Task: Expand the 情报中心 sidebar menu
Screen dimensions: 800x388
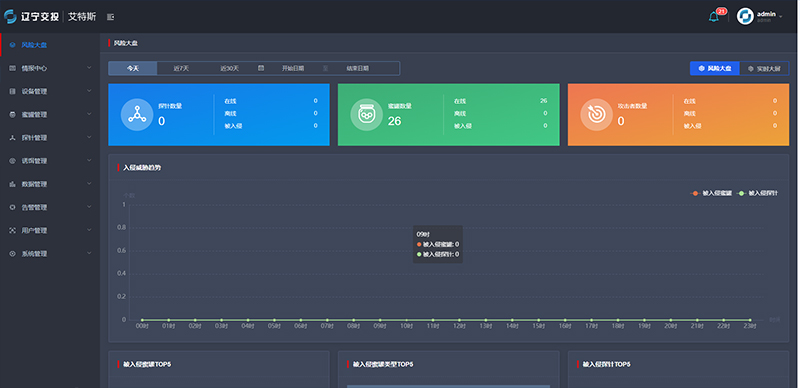Action: point(50,68)
